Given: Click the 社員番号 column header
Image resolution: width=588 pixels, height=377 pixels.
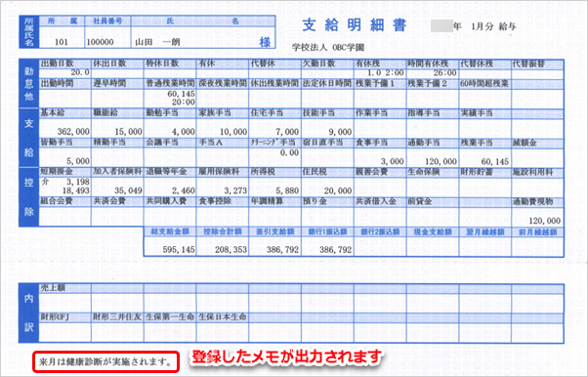Looking at the screenshot, I should pyautogui.click(x=107, y=21).
